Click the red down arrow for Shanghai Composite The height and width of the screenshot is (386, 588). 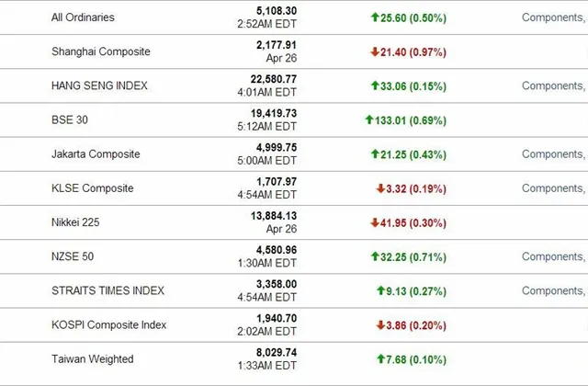click(x=375, y=51)
